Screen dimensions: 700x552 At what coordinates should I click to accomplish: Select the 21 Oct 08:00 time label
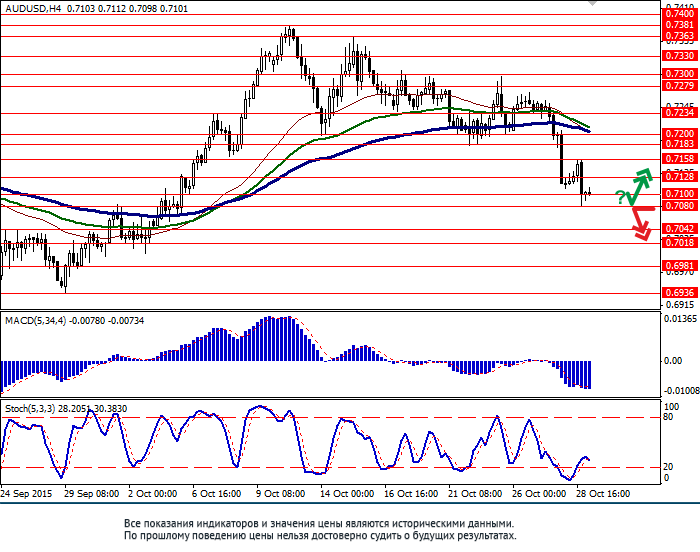475,494
